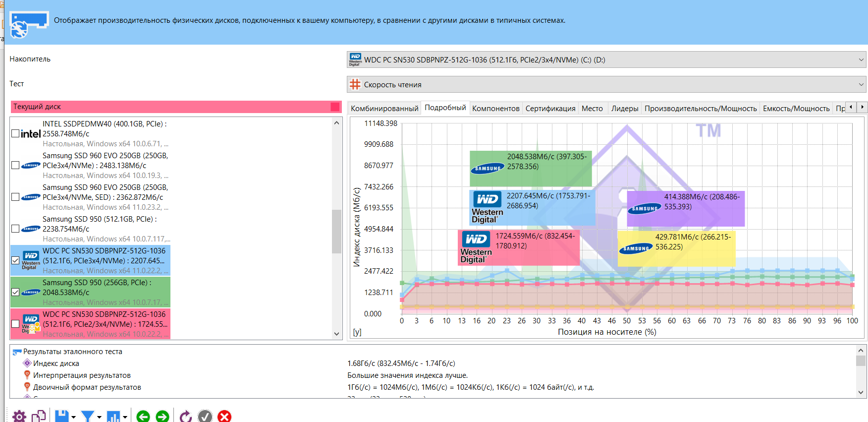This screenshot has height=422, width=868.
Task: Select the Индекс диска result row
Action: pos(434,363)
